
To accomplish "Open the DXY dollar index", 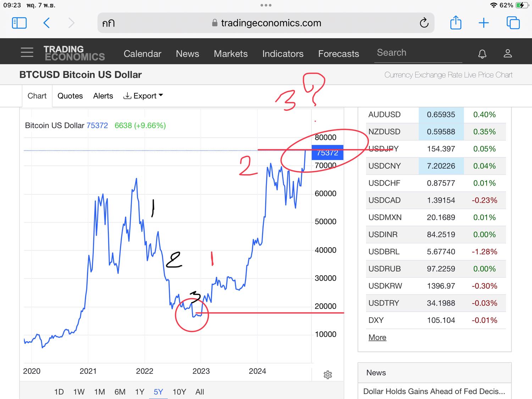I will (x=376, y=320).
